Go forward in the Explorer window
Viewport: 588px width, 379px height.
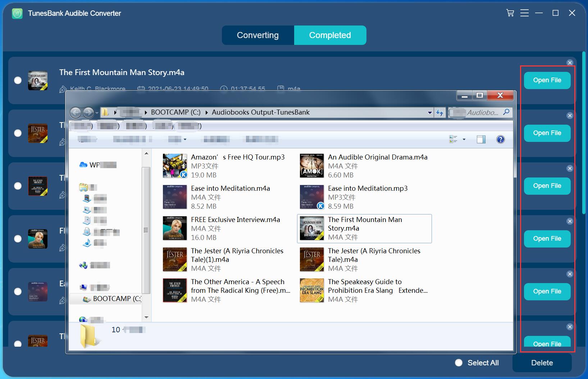[x=88, y=113]
